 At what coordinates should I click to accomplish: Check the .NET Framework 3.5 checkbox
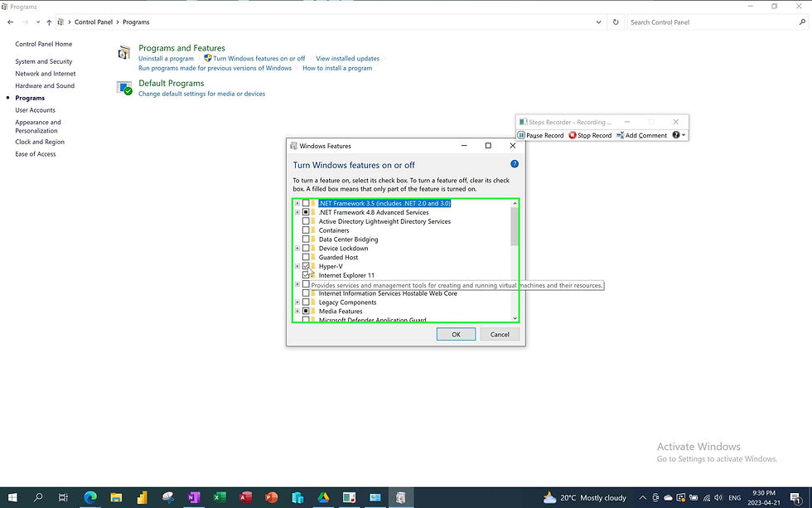coord(306,204)
